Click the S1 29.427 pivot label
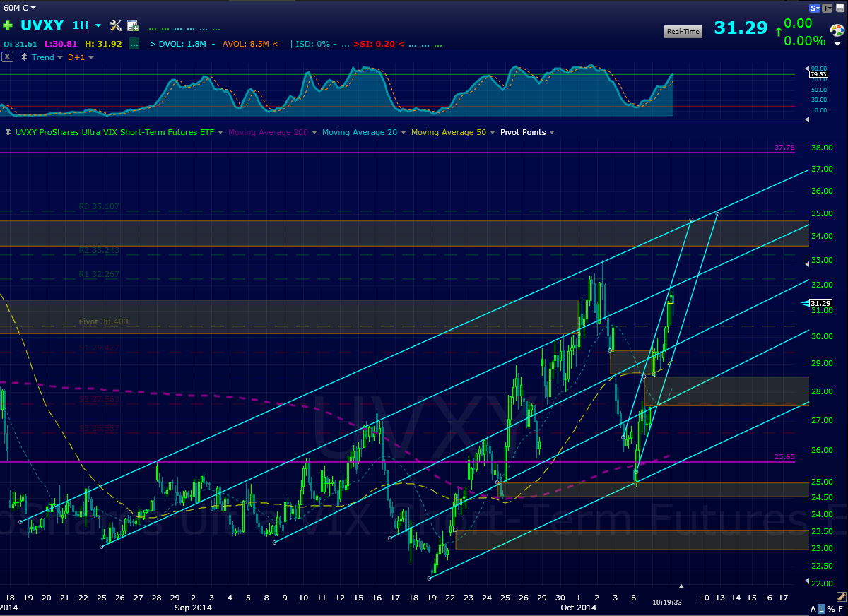The width and height of the screenshot is (848, 616). pyautogui.click(x=99, y=348)
